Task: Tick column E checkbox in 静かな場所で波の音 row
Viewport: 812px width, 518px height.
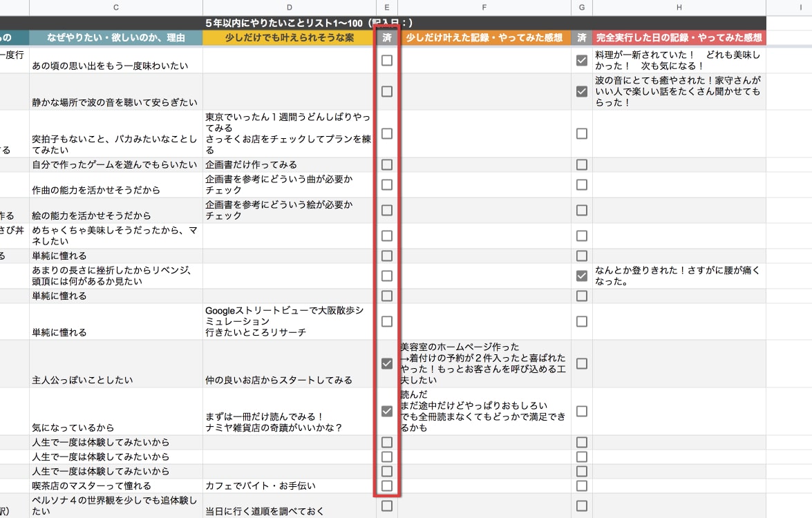Action: 387,91
